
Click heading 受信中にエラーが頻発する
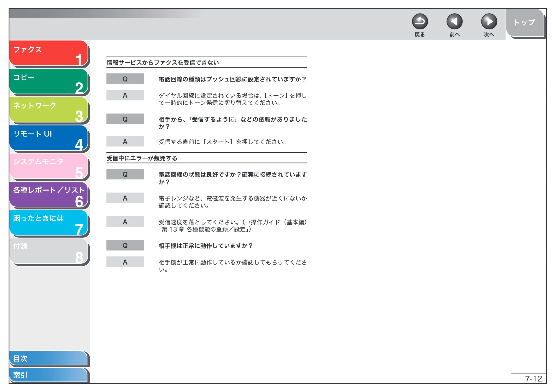click(142, 158)
